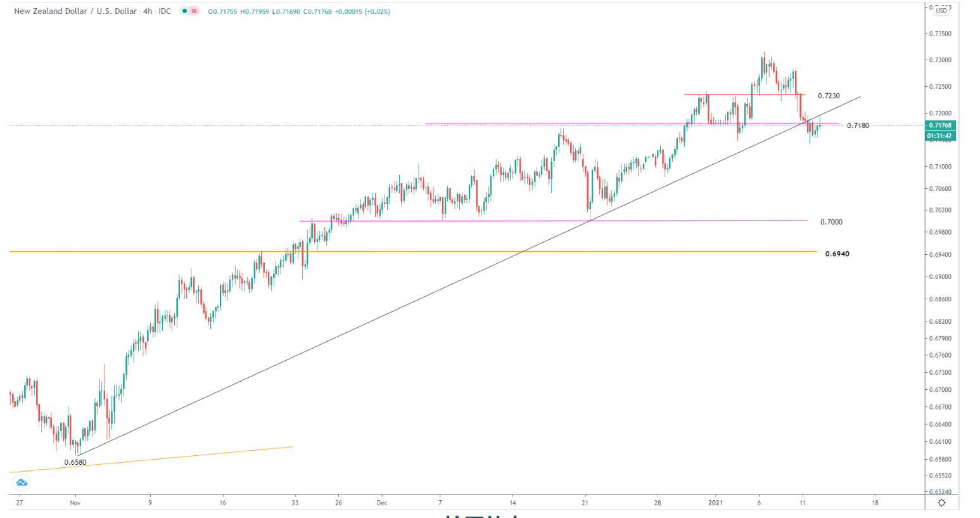Select the red horizontal resistance line
The width and height of the screenshot is (980, 518).
coord(744,94)
